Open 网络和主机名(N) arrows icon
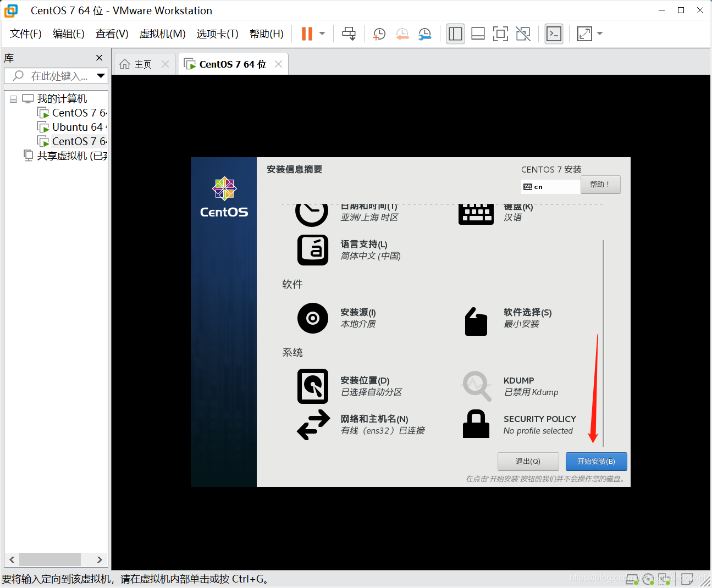This screenshot has height=588, width=712. tap(313, 425)
